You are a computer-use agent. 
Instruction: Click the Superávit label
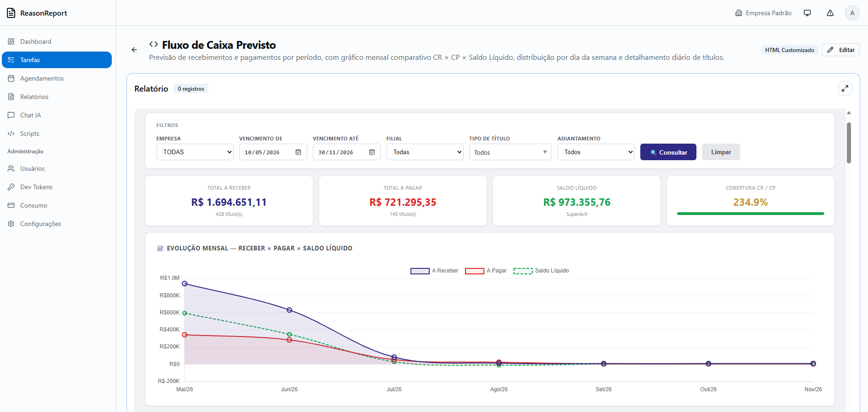(577, 214)
